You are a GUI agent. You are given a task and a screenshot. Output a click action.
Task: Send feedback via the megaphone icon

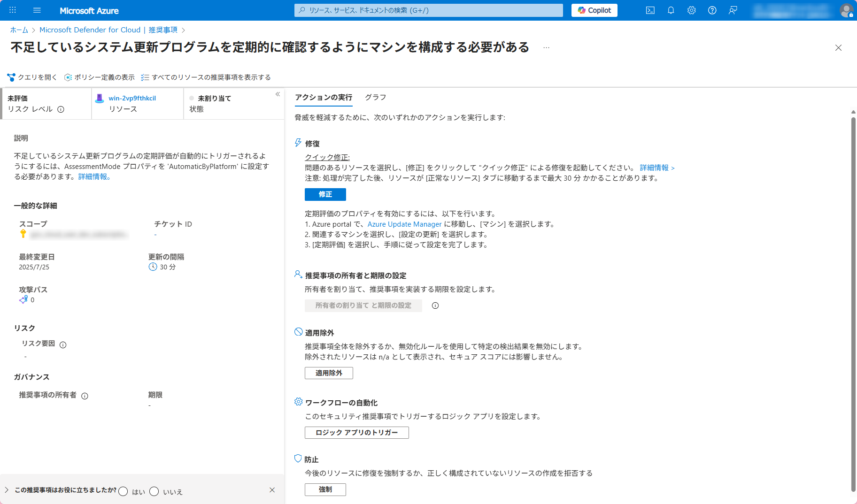(733, 10)
